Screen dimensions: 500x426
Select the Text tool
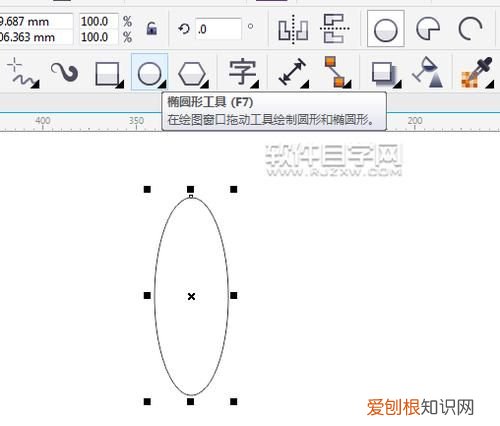pyautogui.click(x=243, y=72)
